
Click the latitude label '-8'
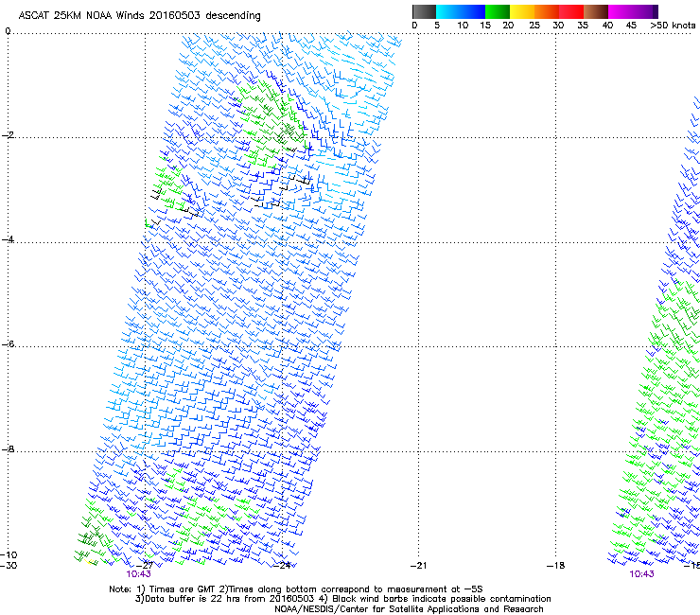point(9,449)
